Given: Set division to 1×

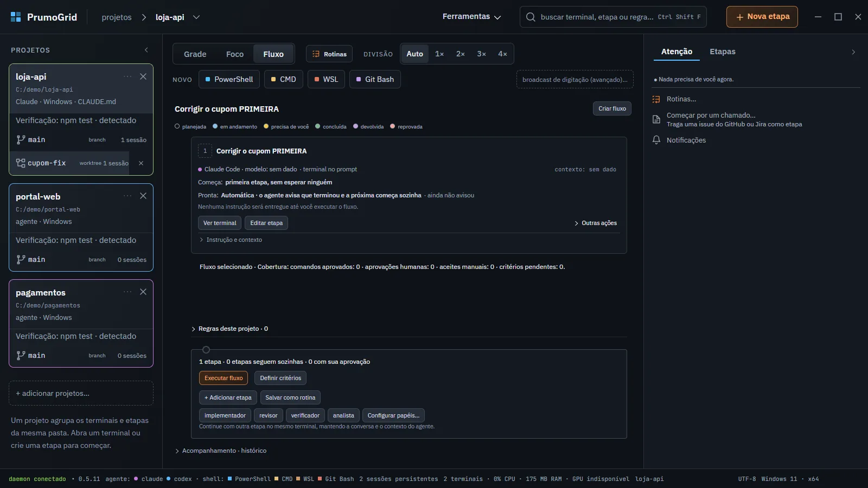Looking at the screenshot, I should 439,54.
